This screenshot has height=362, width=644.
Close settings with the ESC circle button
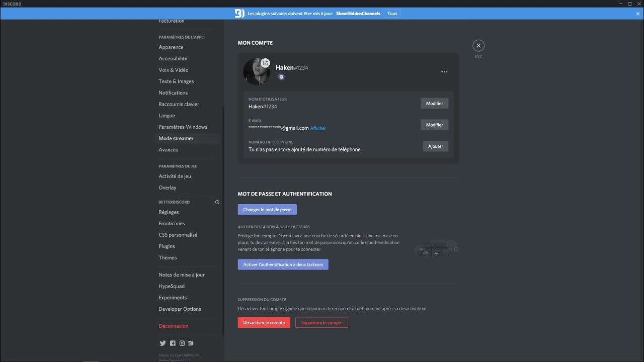[478, 46]
